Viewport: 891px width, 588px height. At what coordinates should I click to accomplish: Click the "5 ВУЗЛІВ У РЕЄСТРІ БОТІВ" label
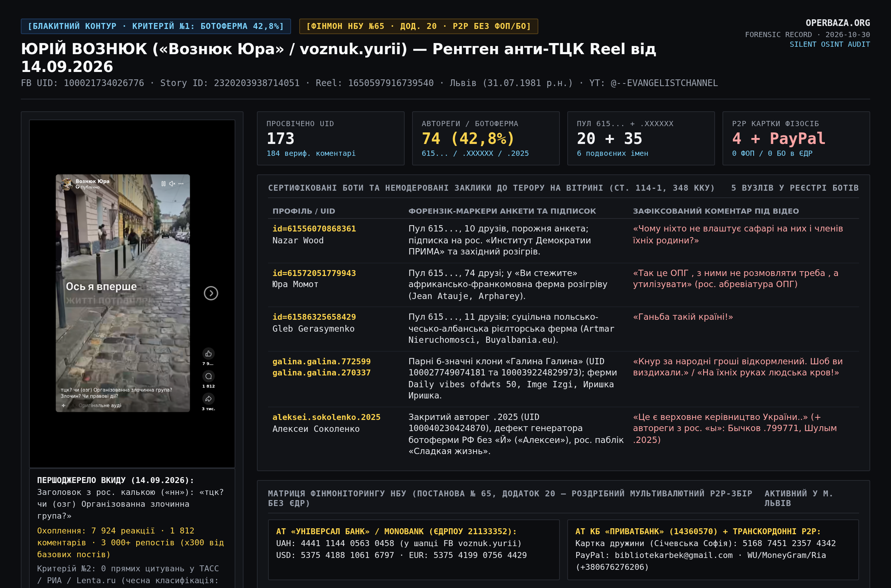tap(794, 188)
